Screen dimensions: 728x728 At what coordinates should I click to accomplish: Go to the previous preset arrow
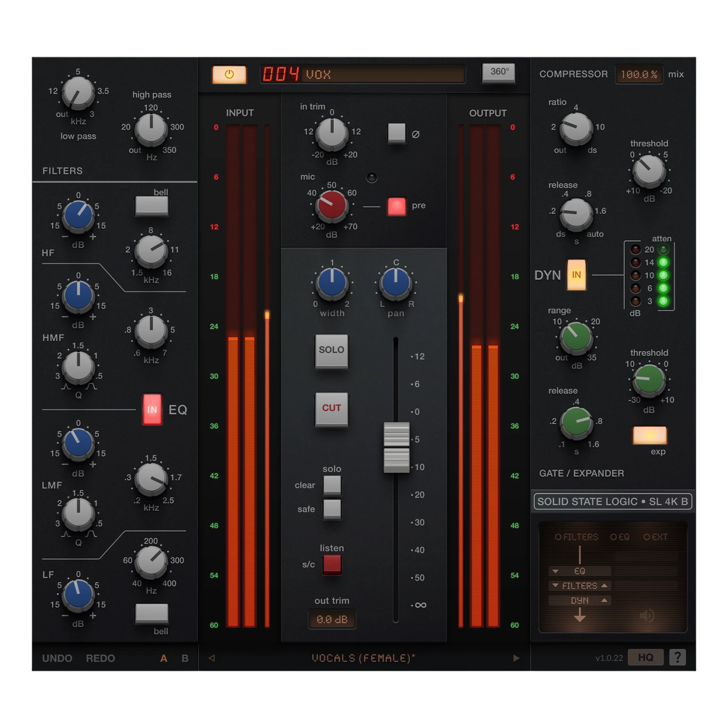click(212, 658)
